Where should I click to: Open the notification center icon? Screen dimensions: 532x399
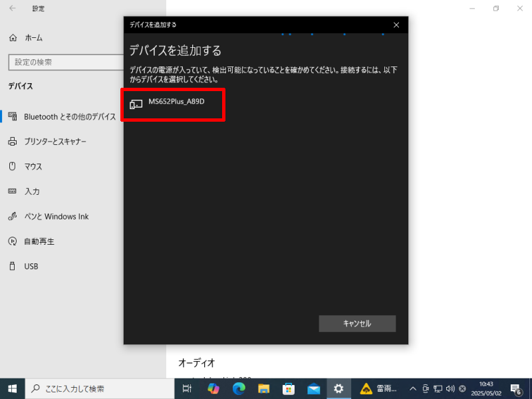pyautogui.click(x=516, y=389)
